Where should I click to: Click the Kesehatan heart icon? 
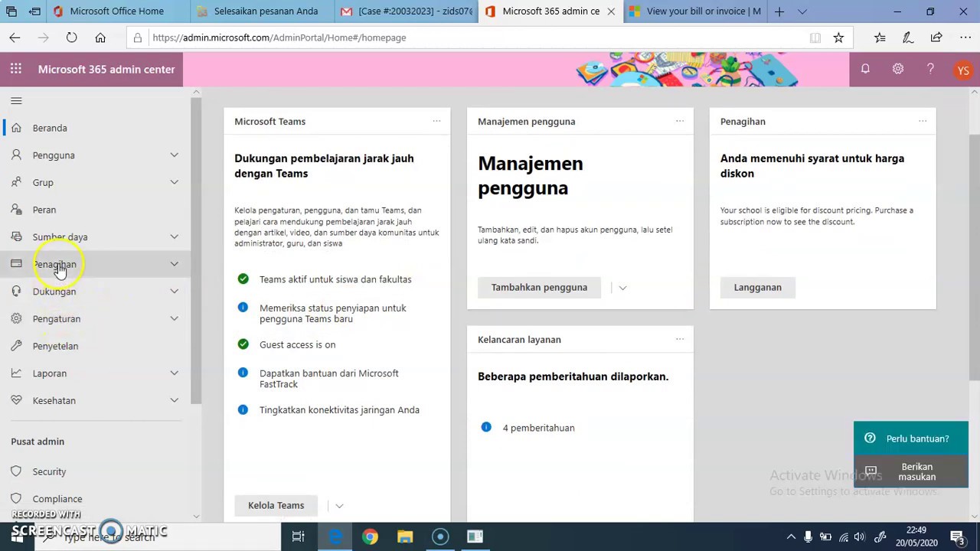click(16, 400)
